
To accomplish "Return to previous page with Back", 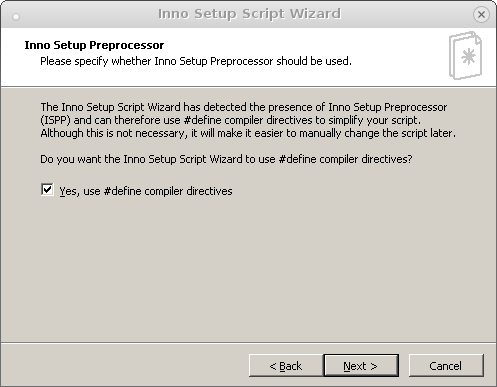I will (286, 366).
